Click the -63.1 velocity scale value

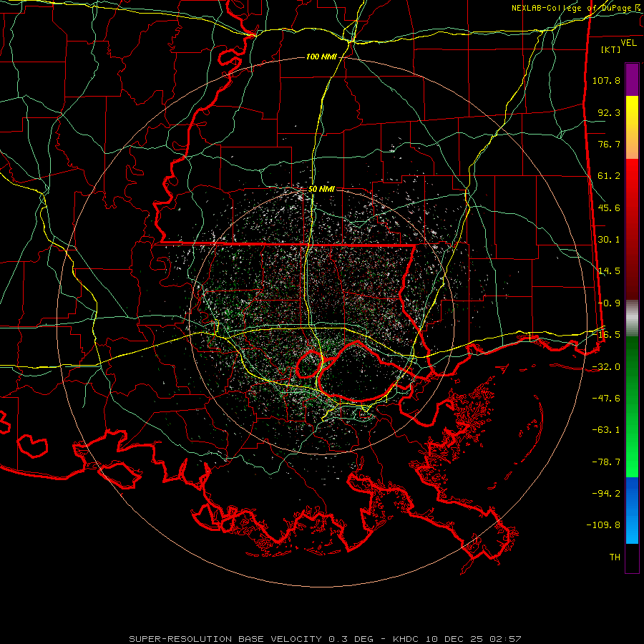click(606, 430)
